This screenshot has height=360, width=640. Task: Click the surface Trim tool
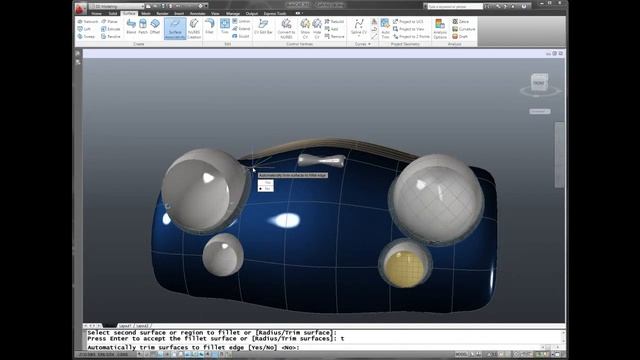(x=224, y=26)
